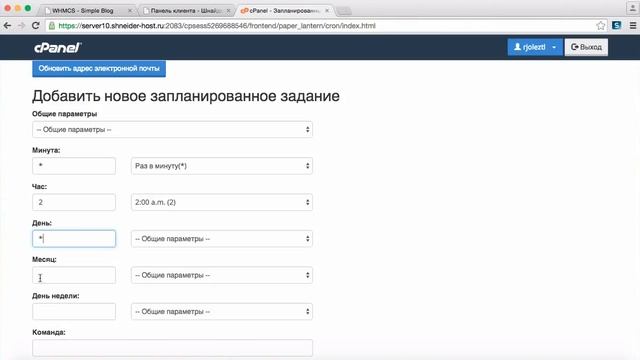Click Обновить адрес электронной почты button
Image resolution: width=640 pixels, height=360 pixels.
coord(99,69)
